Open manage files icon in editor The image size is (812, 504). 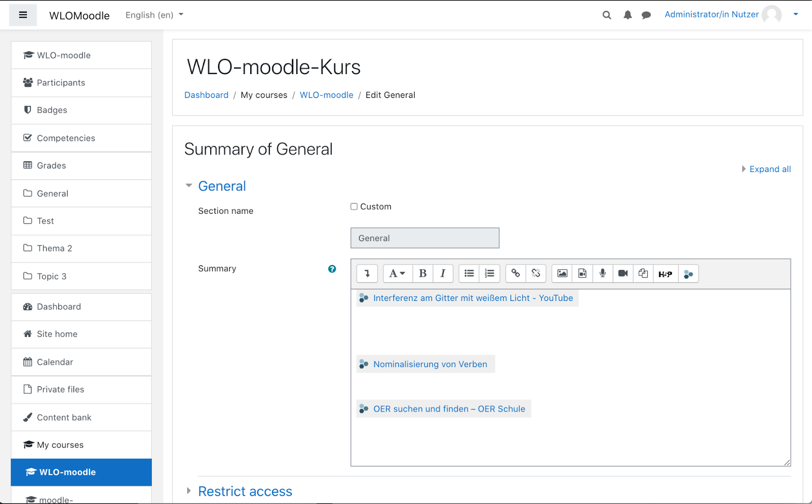click(x=644, y=274)
